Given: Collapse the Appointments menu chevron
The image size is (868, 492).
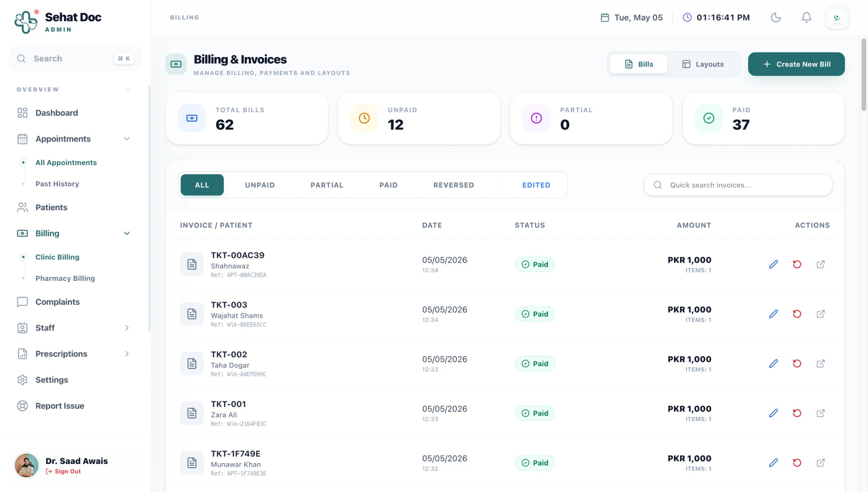Looking at the screenshot, I should [x=127, y=139].
